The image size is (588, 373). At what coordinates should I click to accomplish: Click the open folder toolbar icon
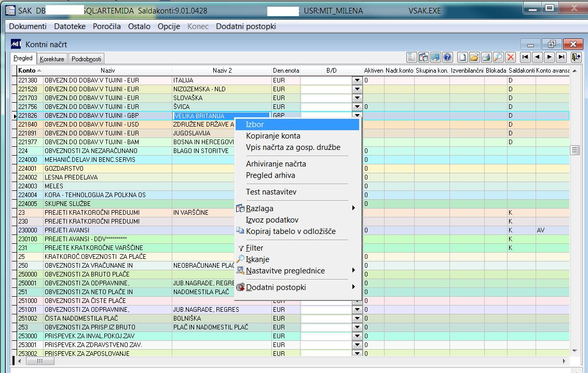(x=474, y=58)
